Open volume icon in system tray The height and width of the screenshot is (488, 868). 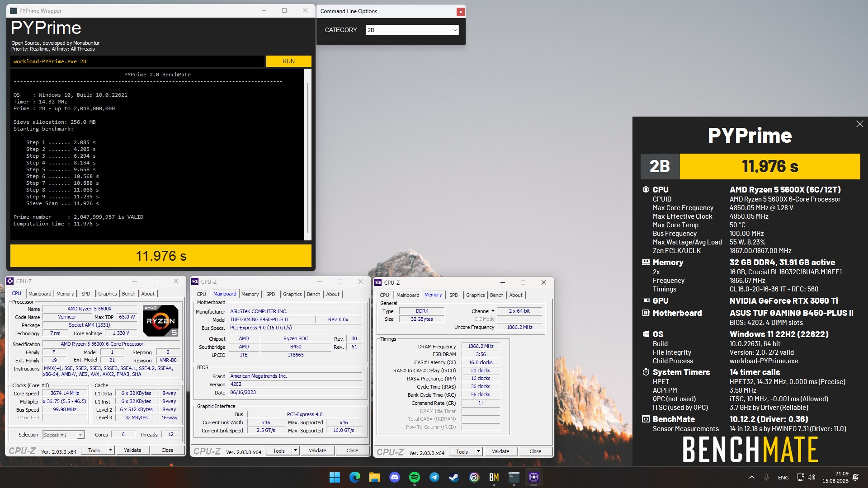(x=811, y=477)
